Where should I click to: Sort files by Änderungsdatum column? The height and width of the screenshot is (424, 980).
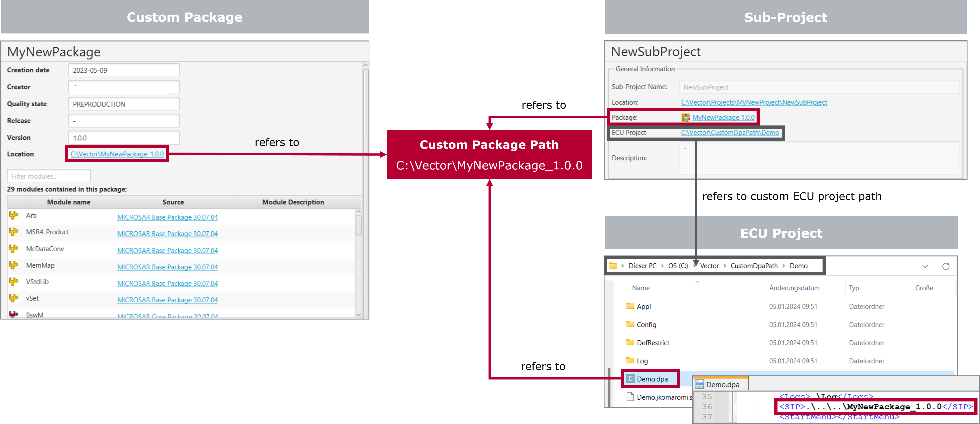794,288
